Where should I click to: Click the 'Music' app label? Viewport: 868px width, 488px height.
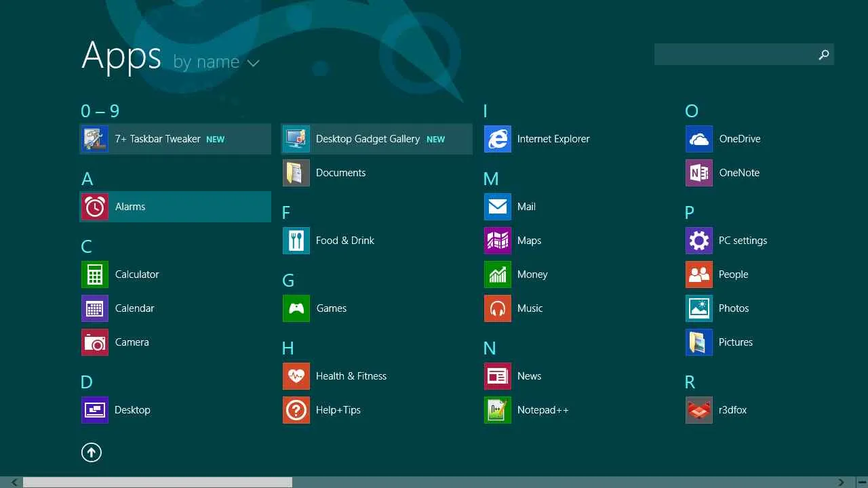(530, 308)
